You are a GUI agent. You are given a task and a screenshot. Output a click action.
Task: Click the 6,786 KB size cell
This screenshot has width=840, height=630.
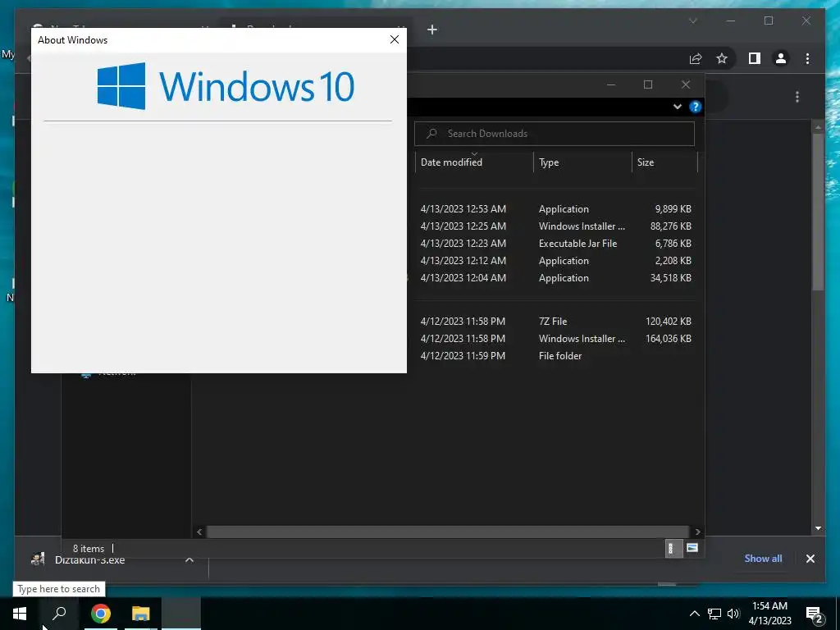[673, 243]
